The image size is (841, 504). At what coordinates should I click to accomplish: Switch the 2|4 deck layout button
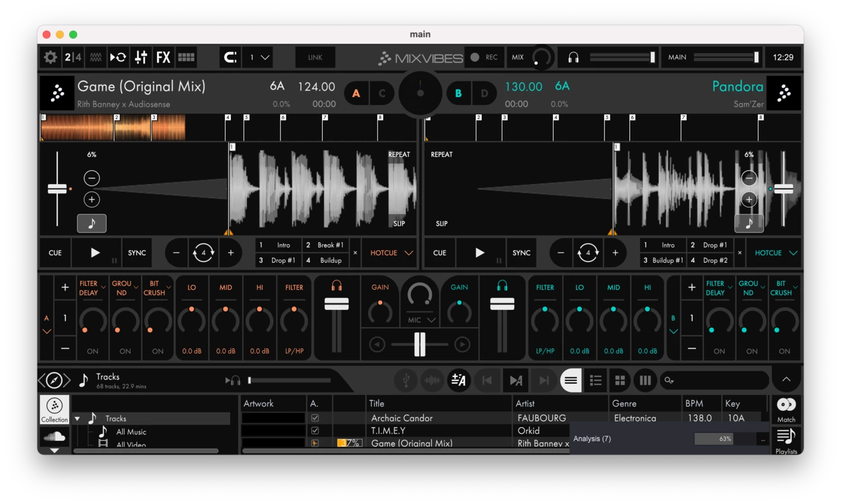73,57
